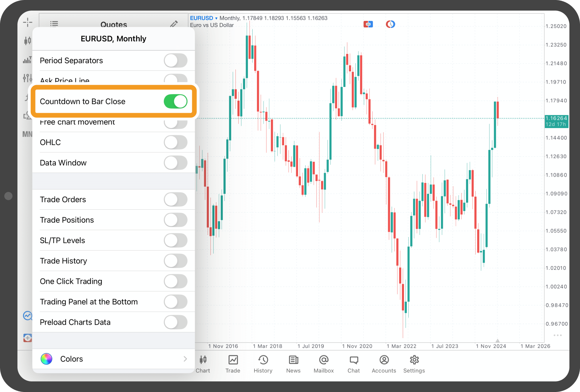Open the candlestick chart type icon in sidebar
Screen dimensions: 580x392
click(x=27, y=41)
